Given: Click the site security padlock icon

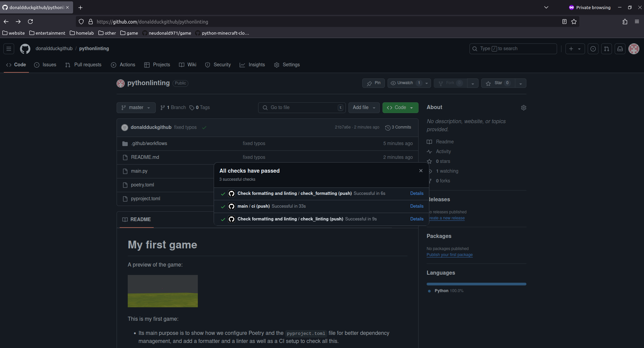Looking at the screenshot, I should [91, 22].
